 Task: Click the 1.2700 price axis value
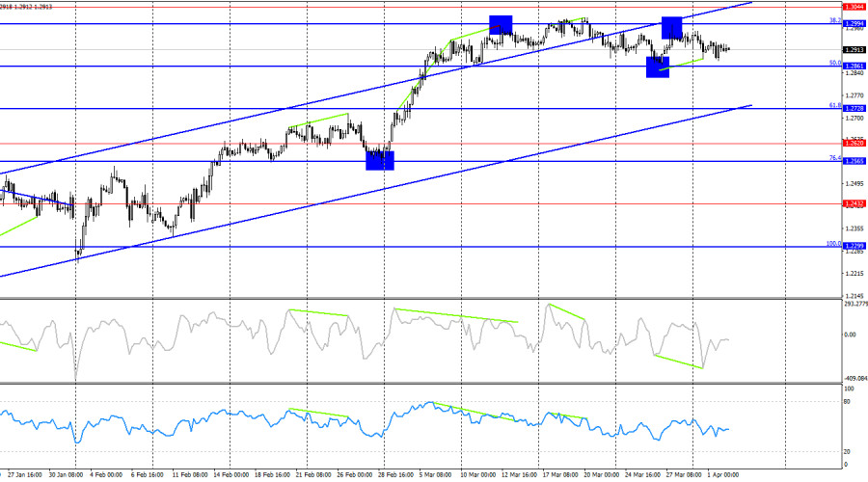tap(854, 118)
